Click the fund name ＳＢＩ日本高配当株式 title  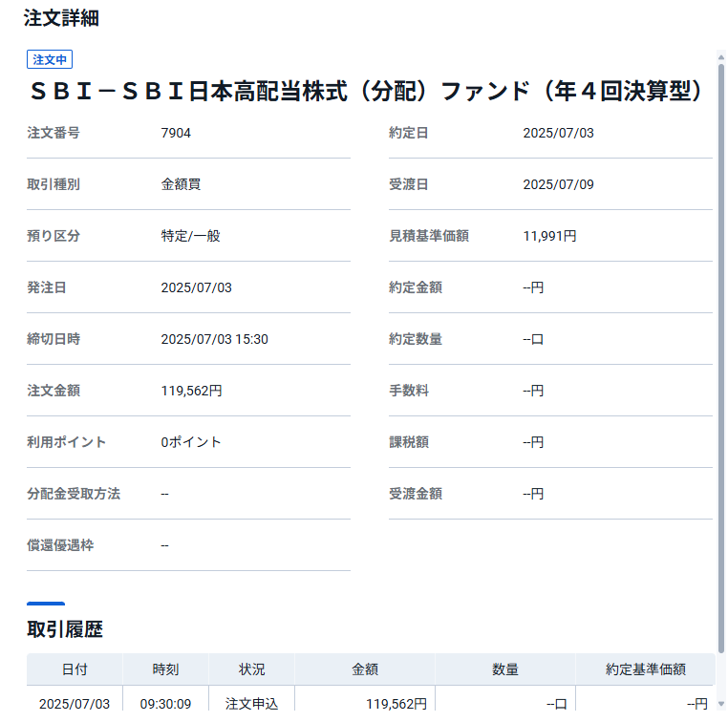pos(366,91)
